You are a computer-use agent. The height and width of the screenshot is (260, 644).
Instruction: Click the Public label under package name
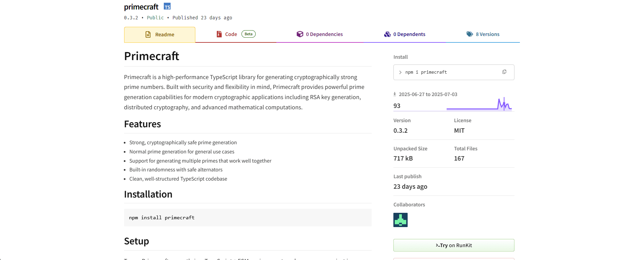coord(155,18)
